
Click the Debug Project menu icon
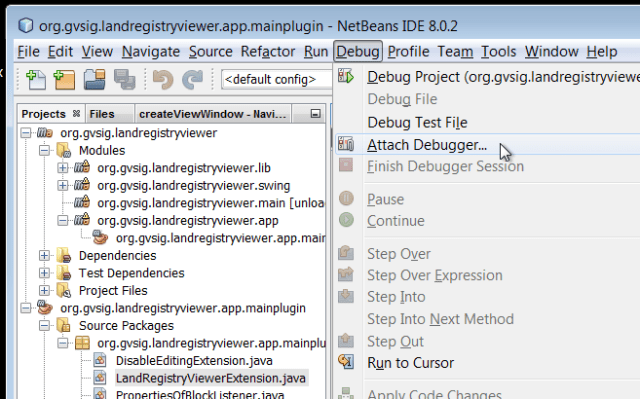(346, 76)
